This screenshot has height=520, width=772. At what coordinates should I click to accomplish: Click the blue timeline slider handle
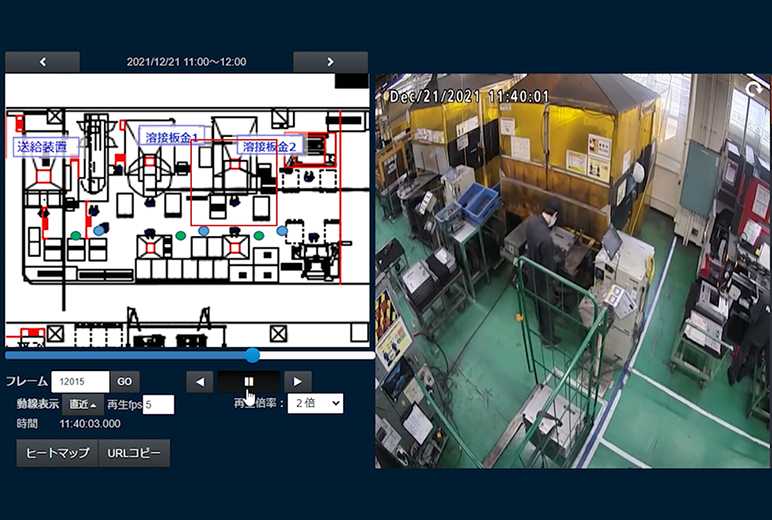point(252,355)
